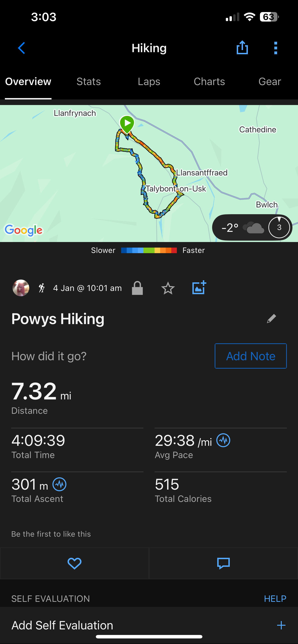
Task: Like the activity with the heart
Action: click(x=74, y=564)
